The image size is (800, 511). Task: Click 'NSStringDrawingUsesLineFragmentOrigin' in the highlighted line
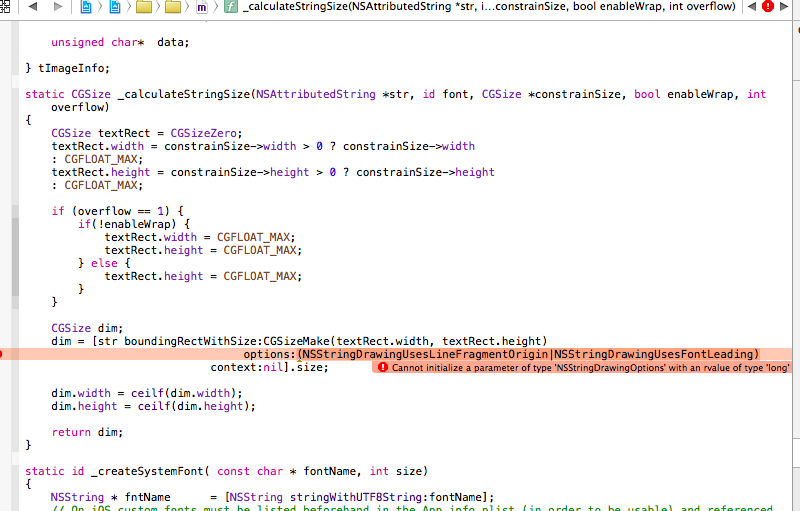(425, 354)
